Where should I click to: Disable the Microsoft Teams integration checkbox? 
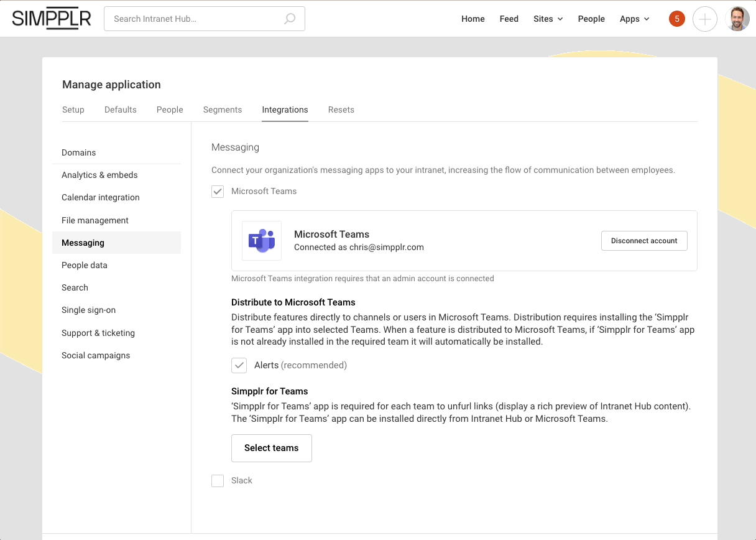[218, 192]
